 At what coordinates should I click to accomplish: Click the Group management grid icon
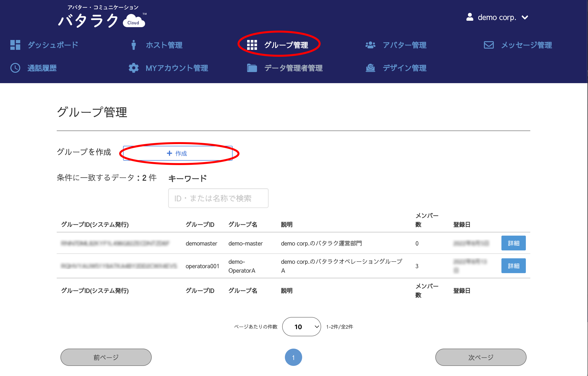click(252, 45)
